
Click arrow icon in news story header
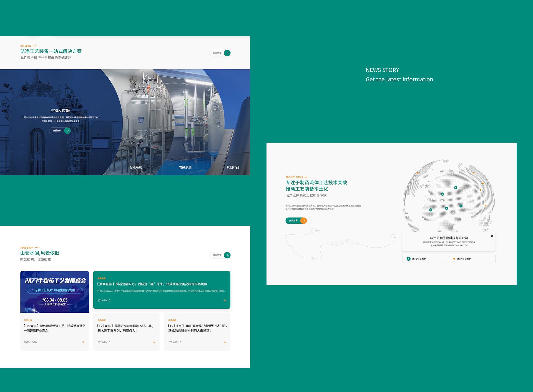point(227,255)
